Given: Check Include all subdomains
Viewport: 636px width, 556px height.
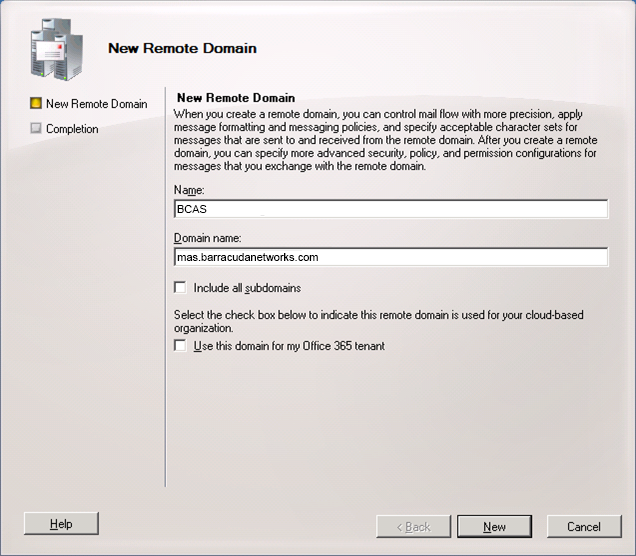Looking at the screenshot, I should click(x=180, y=288).
